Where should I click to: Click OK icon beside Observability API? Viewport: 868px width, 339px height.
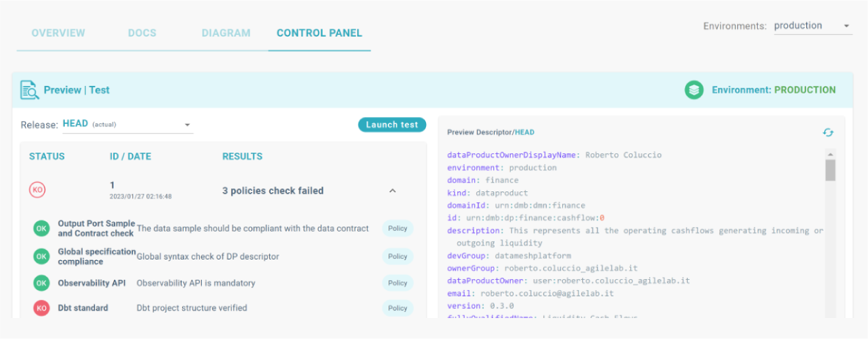coord(41,283)
